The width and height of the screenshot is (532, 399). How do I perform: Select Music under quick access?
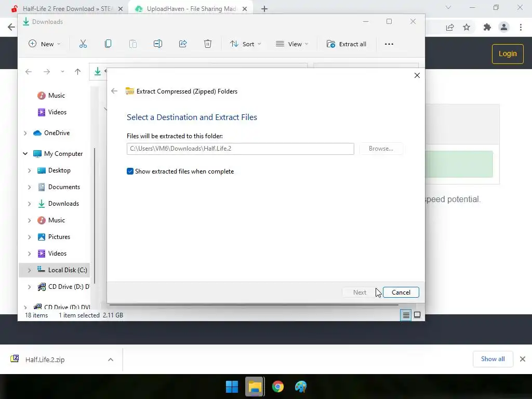click(x=51, y=96)
